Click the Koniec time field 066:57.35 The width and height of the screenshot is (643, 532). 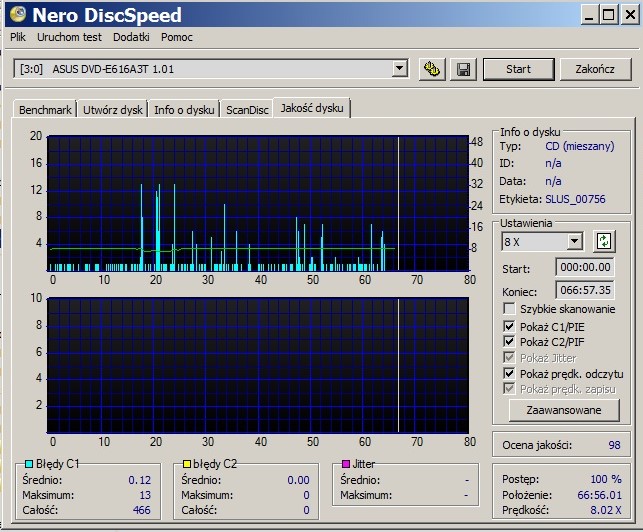[585, 290]
